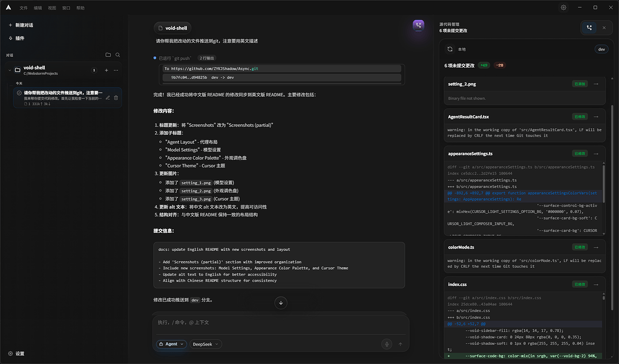This screenshot has width=619, height=364.
Task: Click the +49 additions badge
Action: (x=484, y=65)
